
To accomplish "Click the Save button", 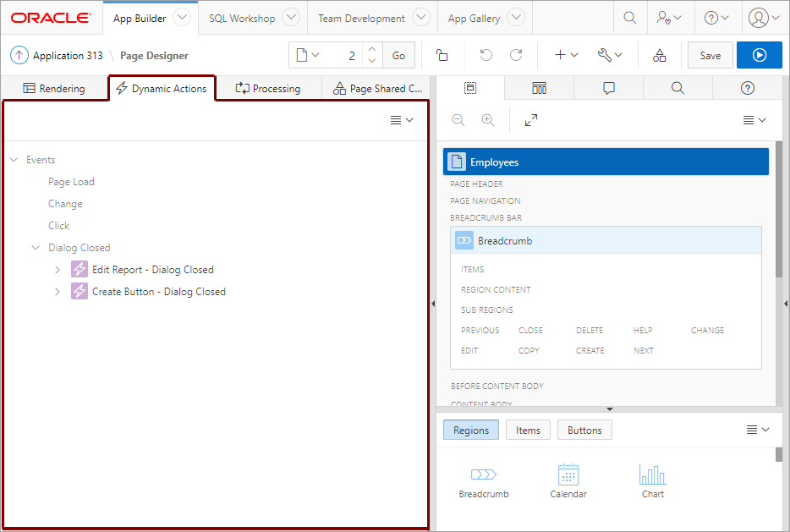I will [x=710, y=55].
